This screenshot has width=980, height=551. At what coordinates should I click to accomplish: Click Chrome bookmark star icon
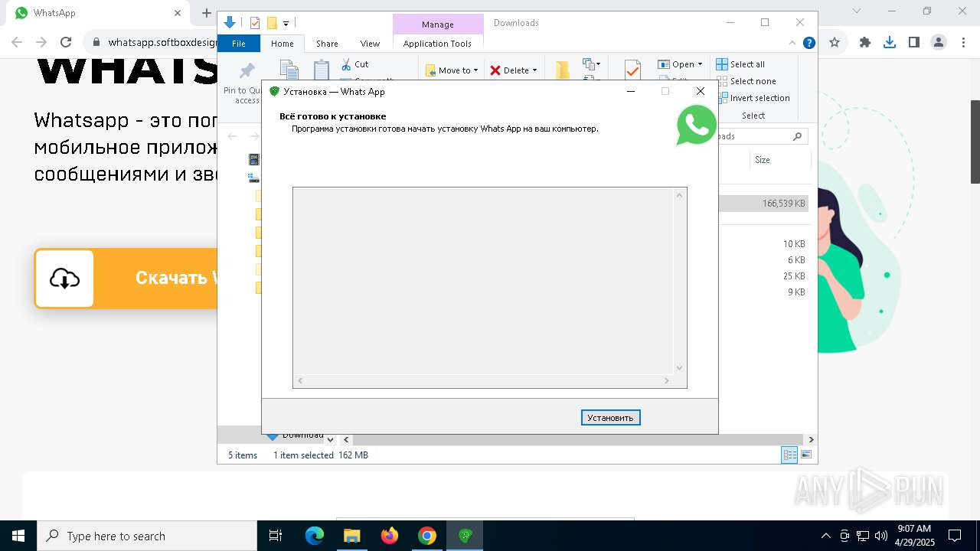(835, 43)
